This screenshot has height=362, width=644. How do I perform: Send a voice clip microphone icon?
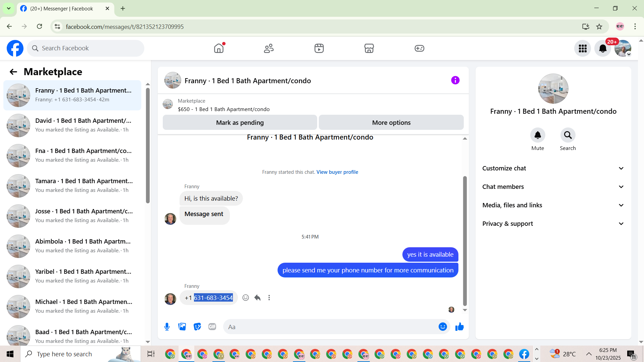click(x=167, y=327)
